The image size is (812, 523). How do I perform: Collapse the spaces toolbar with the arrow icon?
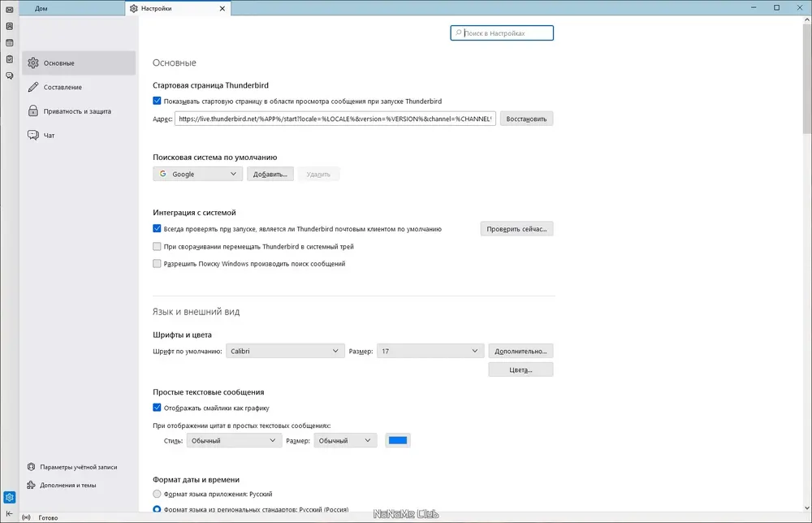point(9,514)
